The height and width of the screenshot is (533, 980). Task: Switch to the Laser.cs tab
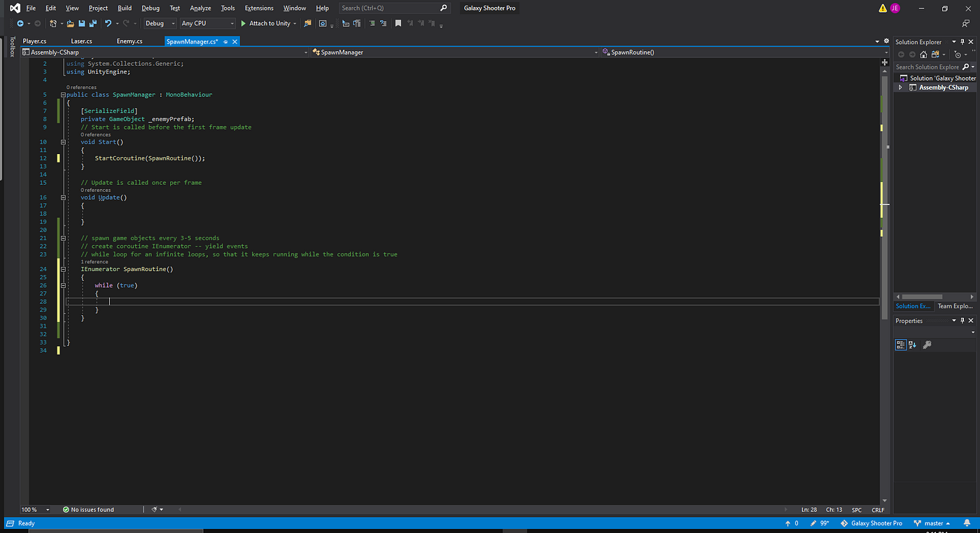pos(81,41)
